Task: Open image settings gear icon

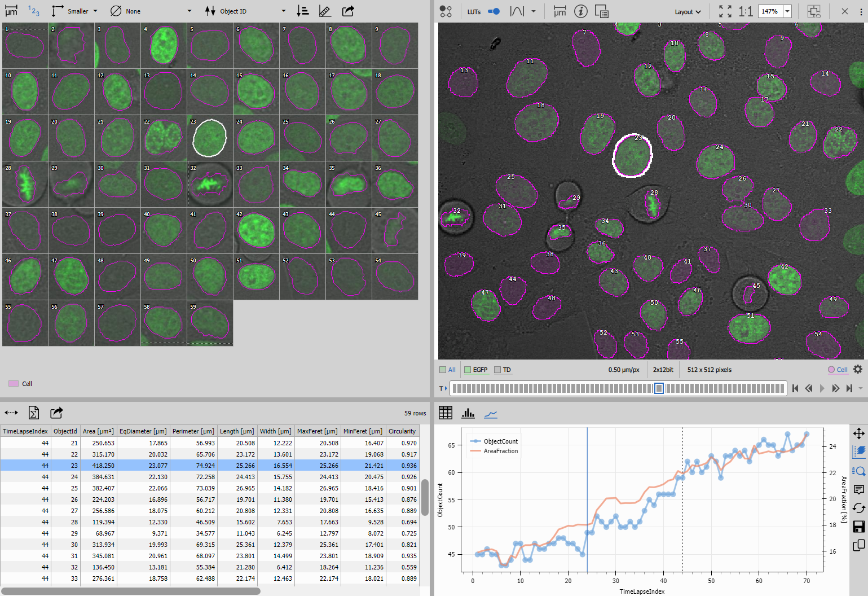Action: coord(858,369)
